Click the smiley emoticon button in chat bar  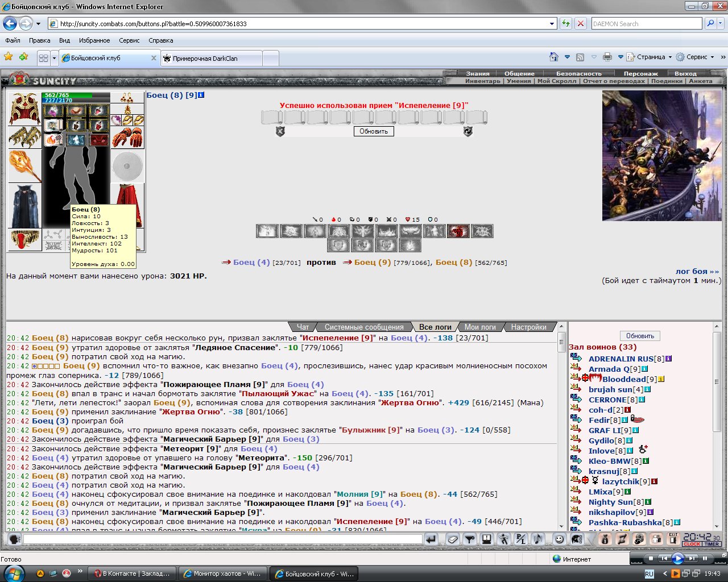[560, 539]
